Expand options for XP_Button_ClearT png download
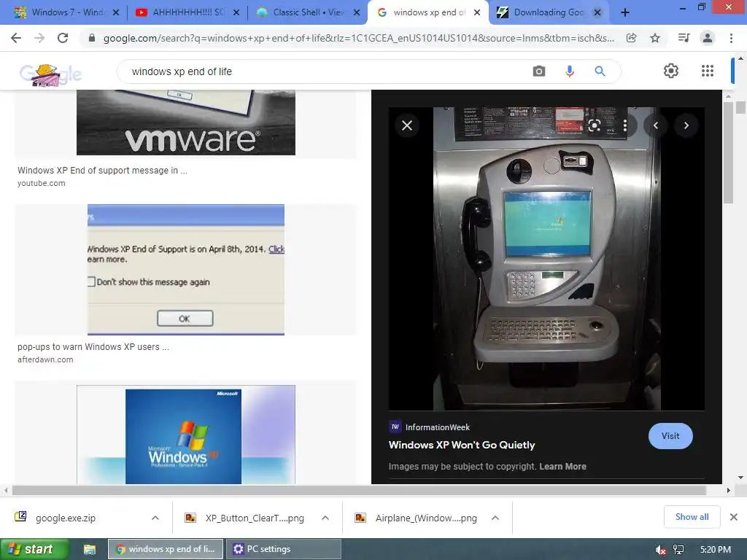Viewport: 747px width, 560px height. point(325,518)
